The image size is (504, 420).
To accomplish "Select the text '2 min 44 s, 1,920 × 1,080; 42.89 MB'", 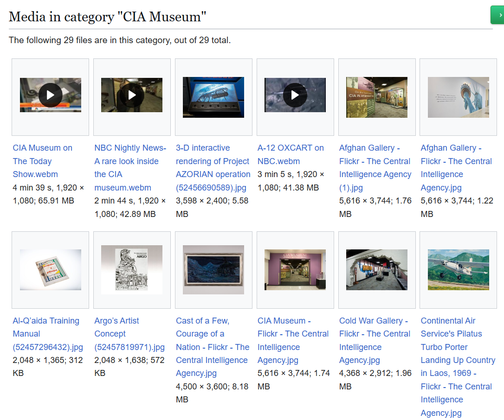I will click(130, 207).
